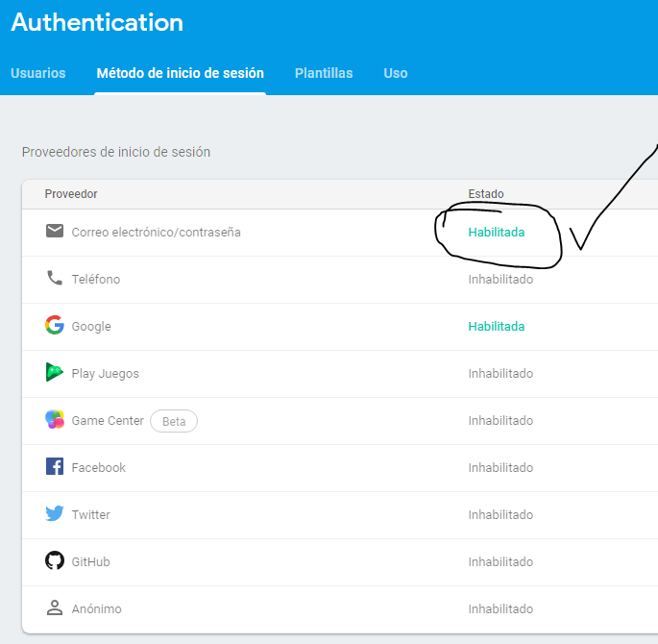Image resolution: width=658 pixels, height=644 pixels.
Task: Click the Play Juegos icon
Action: point(55,373)
